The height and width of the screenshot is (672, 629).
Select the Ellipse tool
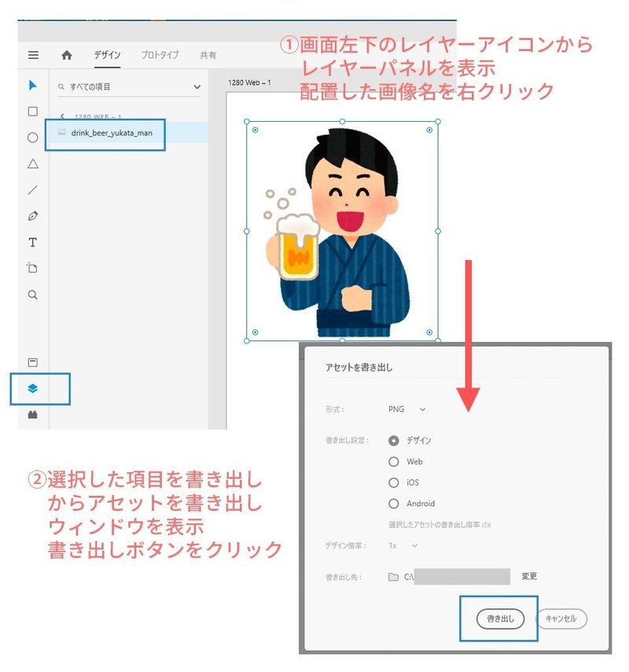point(32,138)
